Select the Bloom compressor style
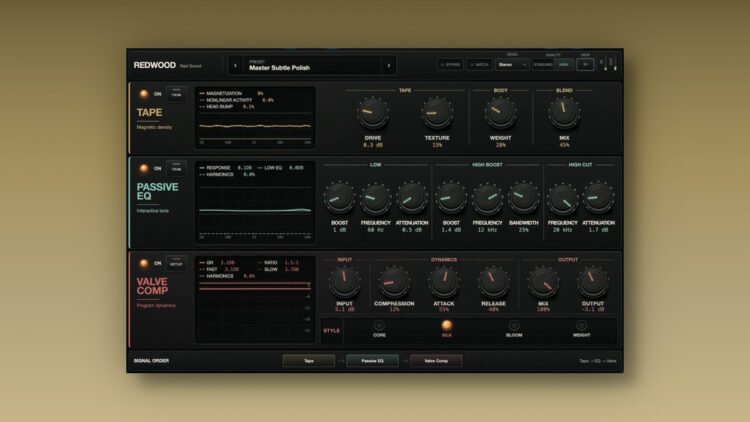 (514, 329)
